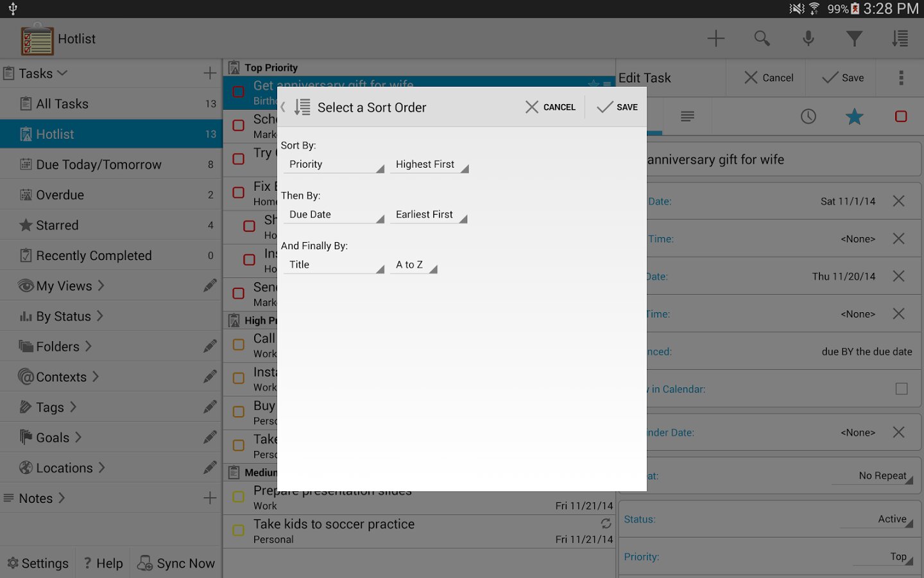The height and width of the screenshot is (578, 924).
Task: Check the show in Calendar checkbox
Action: [901, 389]
